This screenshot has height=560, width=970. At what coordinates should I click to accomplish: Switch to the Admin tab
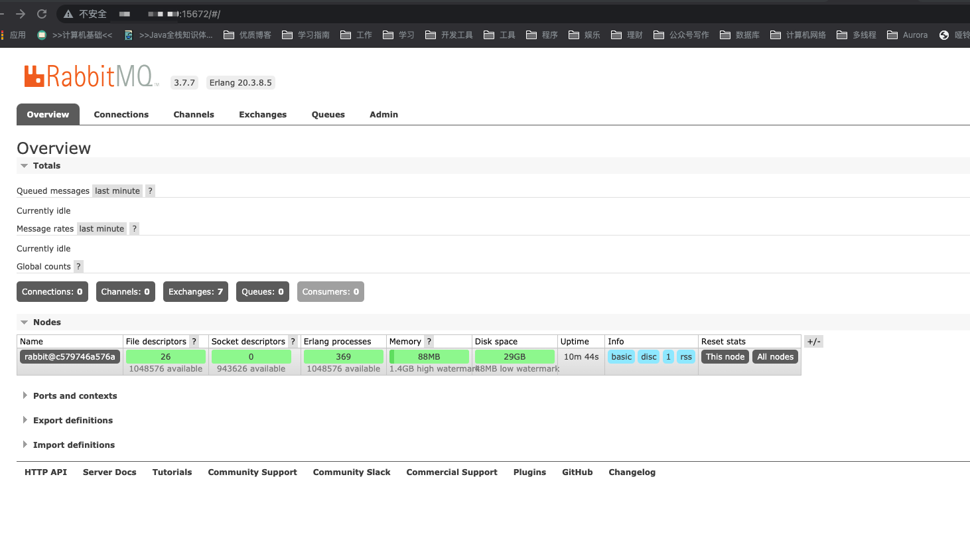(384, 115)
